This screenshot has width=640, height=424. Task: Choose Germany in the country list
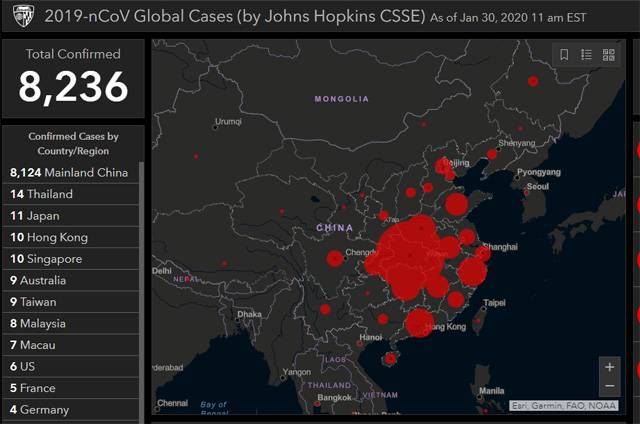click(69, 409)
